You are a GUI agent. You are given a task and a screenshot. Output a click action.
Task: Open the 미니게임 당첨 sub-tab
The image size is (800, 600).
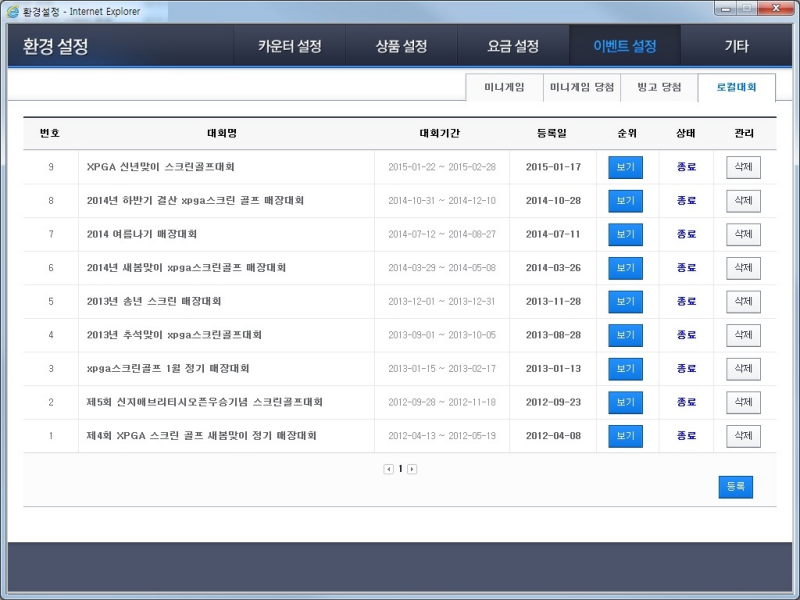click(582, 88)
